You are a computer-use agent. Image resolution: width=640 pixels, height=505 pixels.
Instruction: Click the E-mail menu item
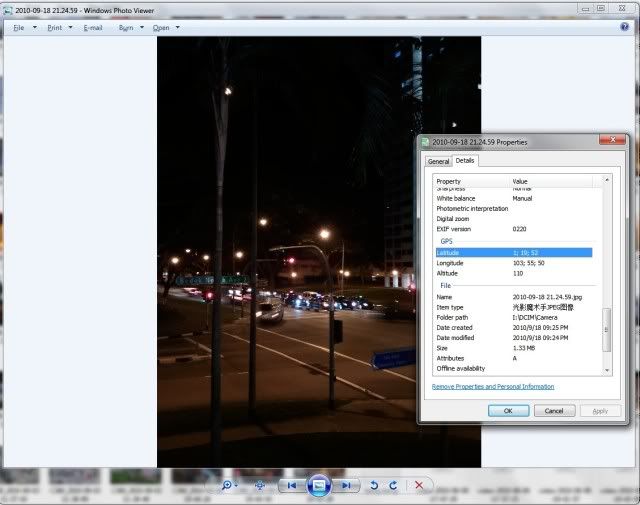click(92, 28)
